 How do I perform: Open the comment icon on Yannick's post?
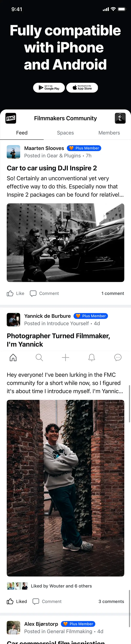pyautogui.click(x=36, y=602)
